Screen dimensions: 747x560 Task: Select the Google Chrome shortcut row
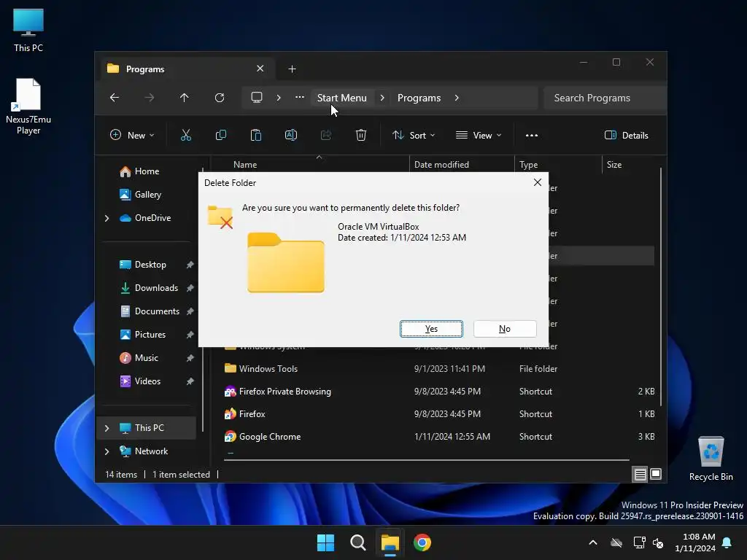[x=438, y=437]
